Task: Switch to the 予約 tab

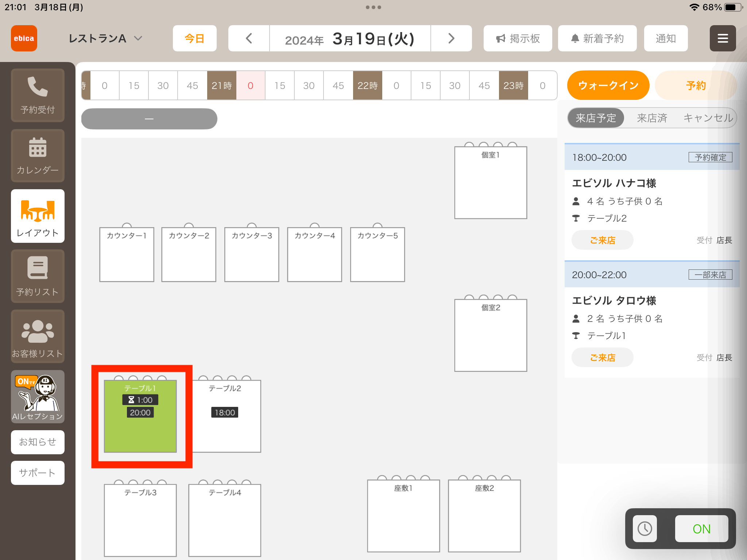Action: (x=696, y=85)
